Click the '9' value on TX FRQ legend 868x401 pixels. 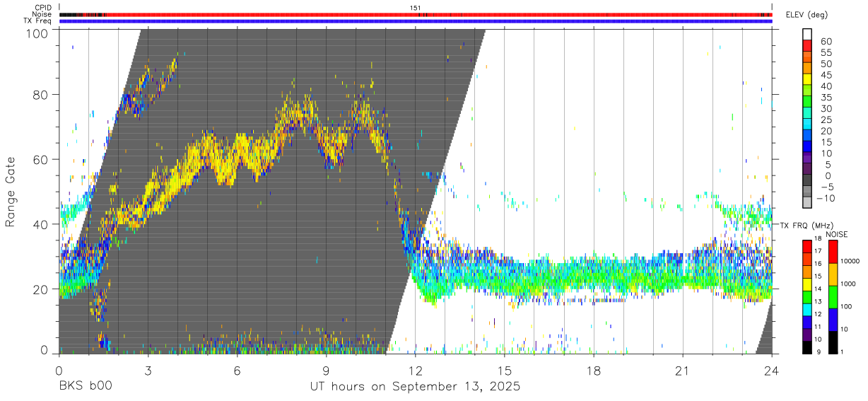pyautogui.click(x=819, y=351)
